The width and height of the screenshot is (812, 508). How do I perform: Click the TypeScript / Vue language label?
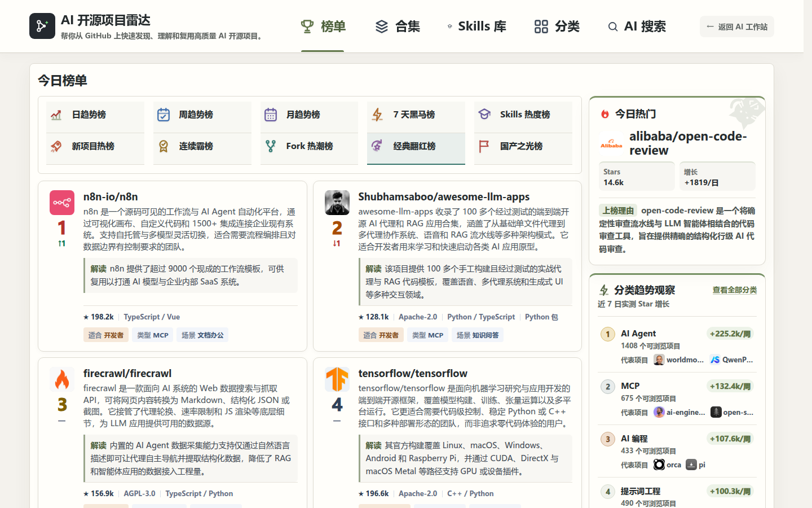click(x=152, y=317)
